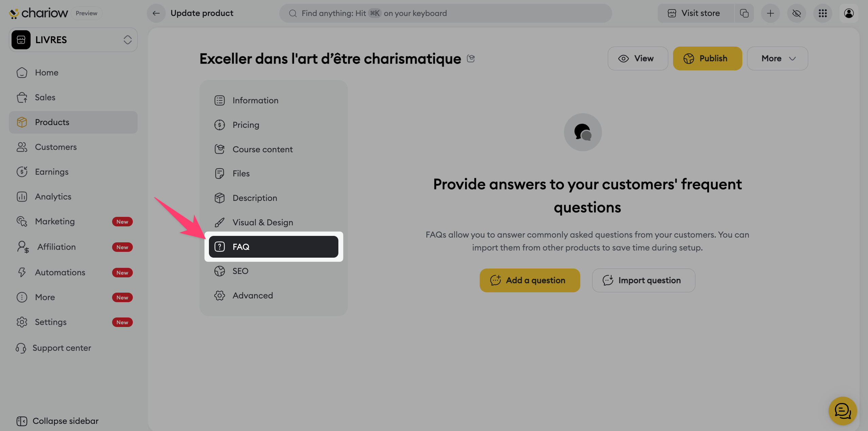Open the Visual & Design section
The image size is (868, 431).
[263, 222]
